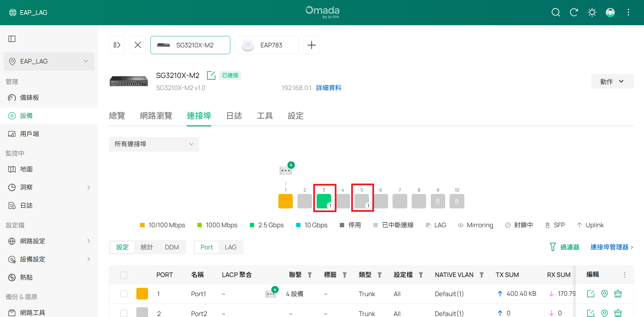Viewport: 644px width, 317px height.
Task: Open the EAP783 device tab
Action: 267,45
